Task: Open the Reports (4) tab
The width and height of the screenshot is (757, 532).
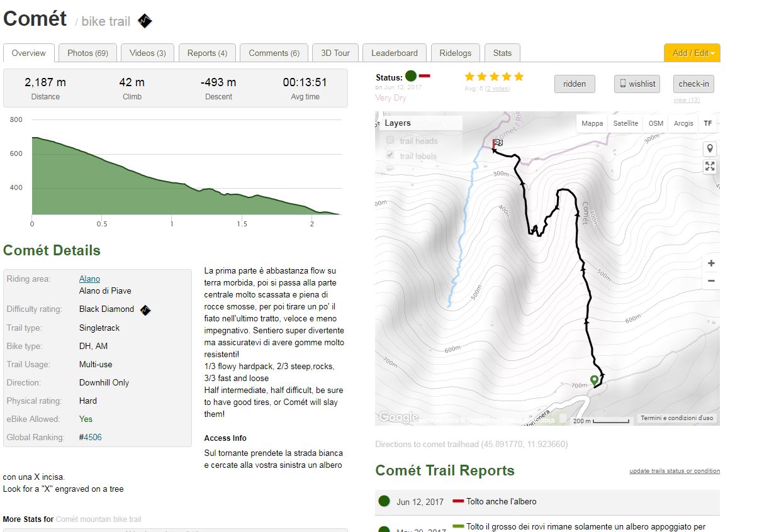Action: point(207,53)
